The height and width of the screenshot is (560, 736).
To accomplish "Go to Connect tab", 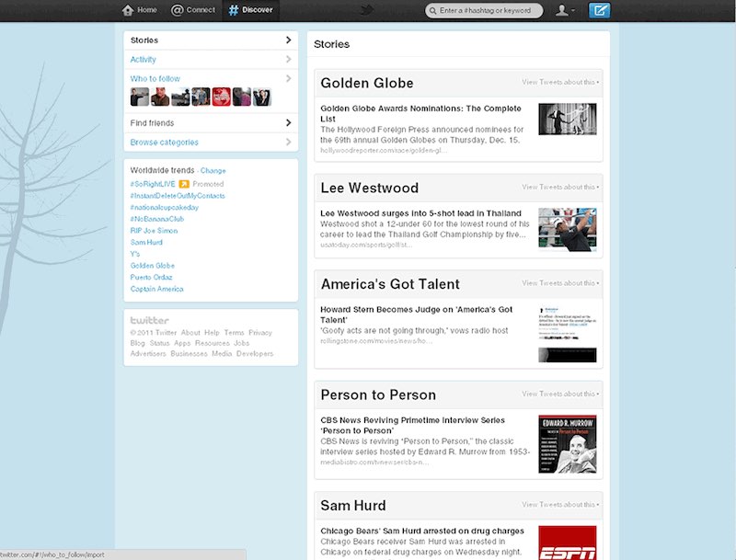I will point(193,10).
